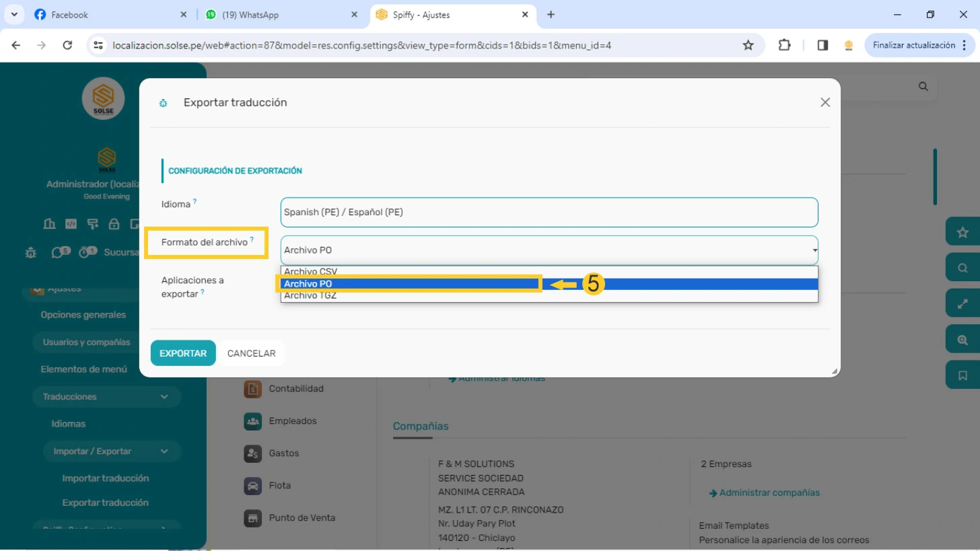Open Importar traducción in the sidebar
This screenshot has width=980, height=551.
(x=106, y=478)
